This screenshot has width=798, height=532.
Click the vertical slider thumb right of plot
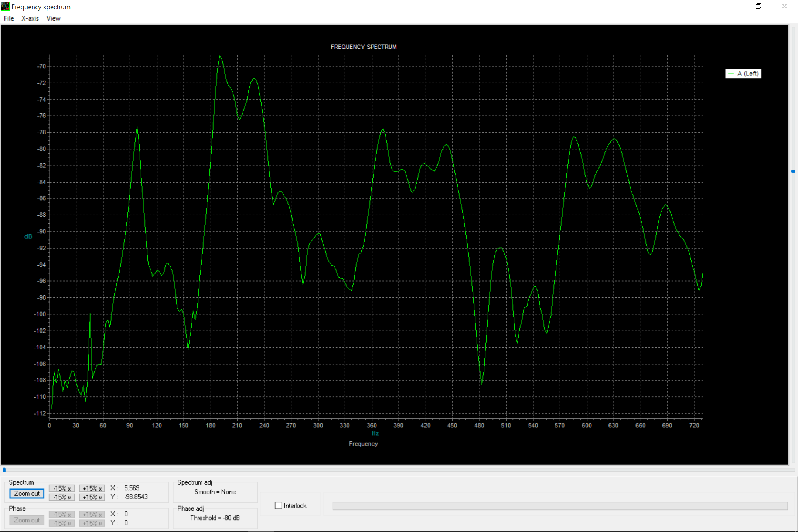793,171
